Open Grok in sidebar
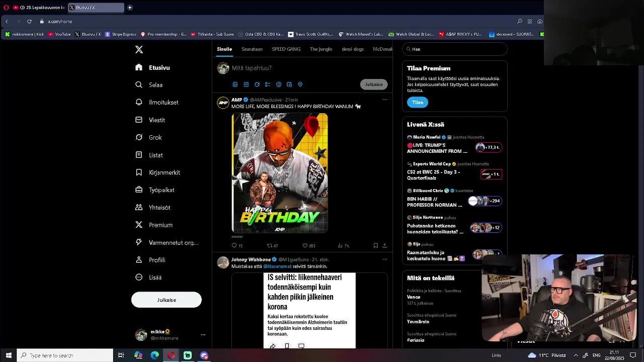The image size is (644, 362). coord(148,137)
